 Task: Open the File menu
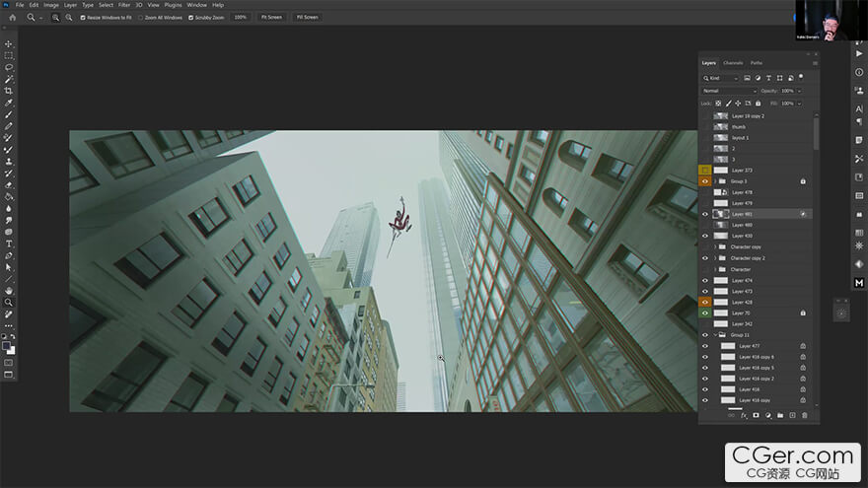(20, 5)
